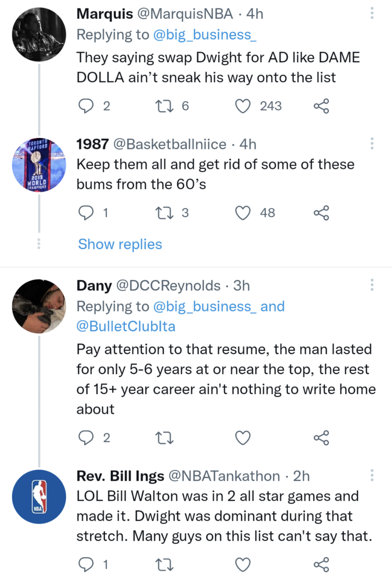The height and width of the screenshot is (584, 392).
Task: Retweet Dany's tweet about 15+ year career
Action: pos(164,438)
